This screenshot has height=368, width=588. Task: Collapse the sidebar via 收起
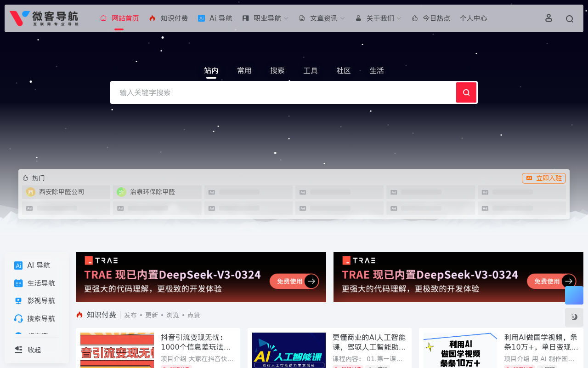(34, 350)
